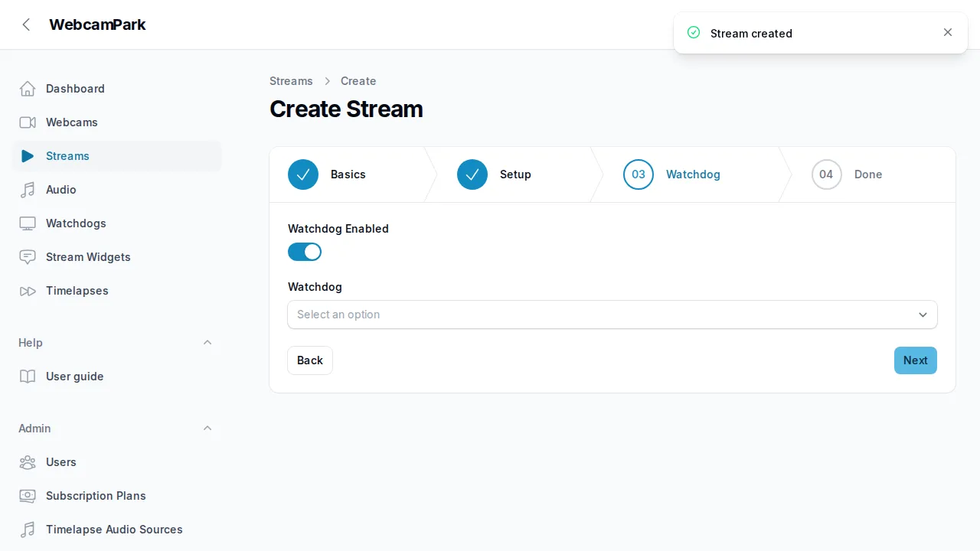Click the Webcams camera icon
The image size is (980, 551).
(x=28, y=122)
